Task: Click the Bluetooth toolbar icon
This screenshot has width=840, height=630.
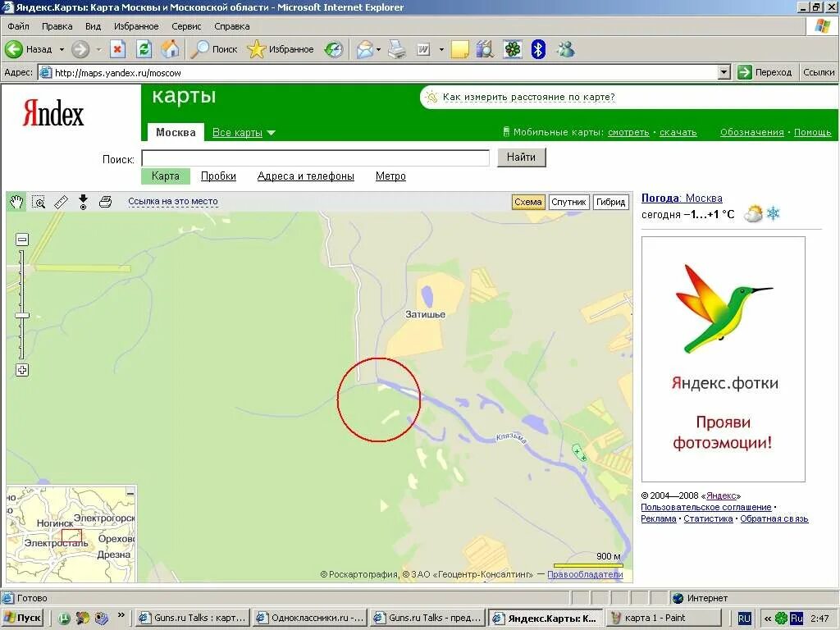Action: point(538,49)
